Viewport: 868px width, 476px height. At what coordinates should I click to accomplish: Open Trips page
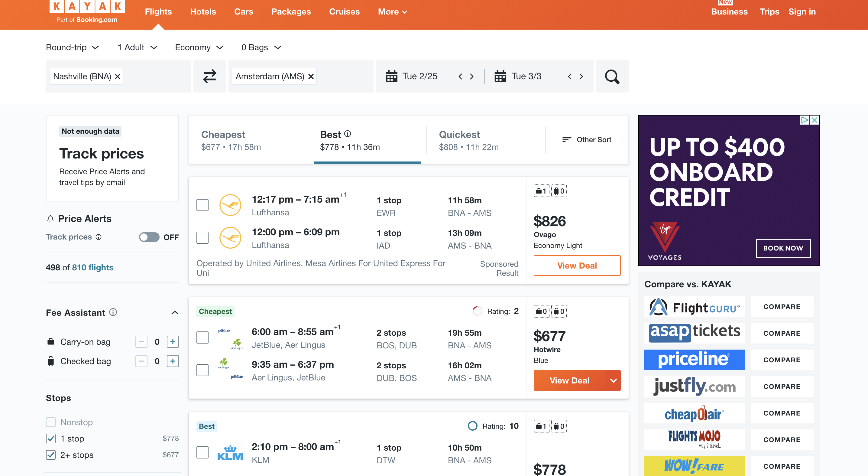point(769,12)
